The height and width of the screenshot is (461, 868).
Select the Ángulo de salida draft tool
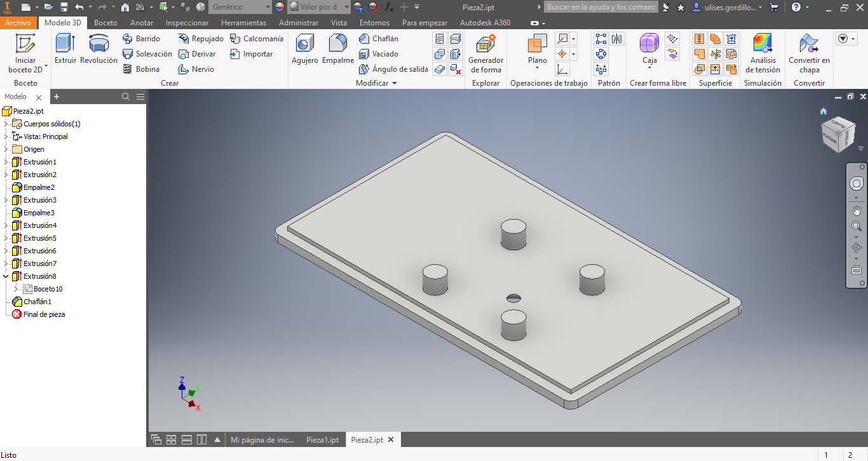point(393,69)
